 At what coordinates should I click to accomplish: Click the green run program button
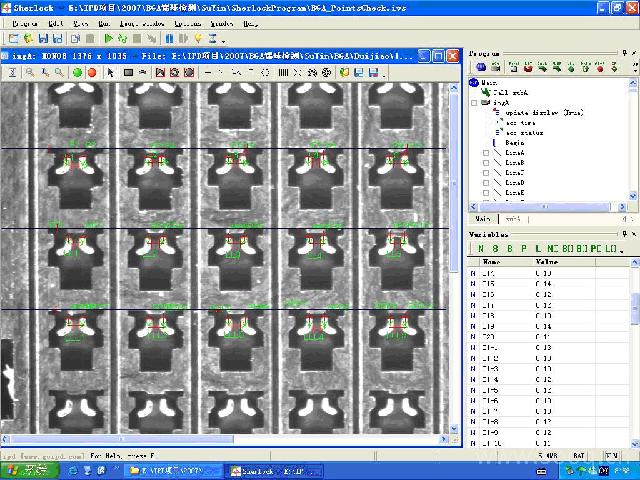tap(108, 38)
